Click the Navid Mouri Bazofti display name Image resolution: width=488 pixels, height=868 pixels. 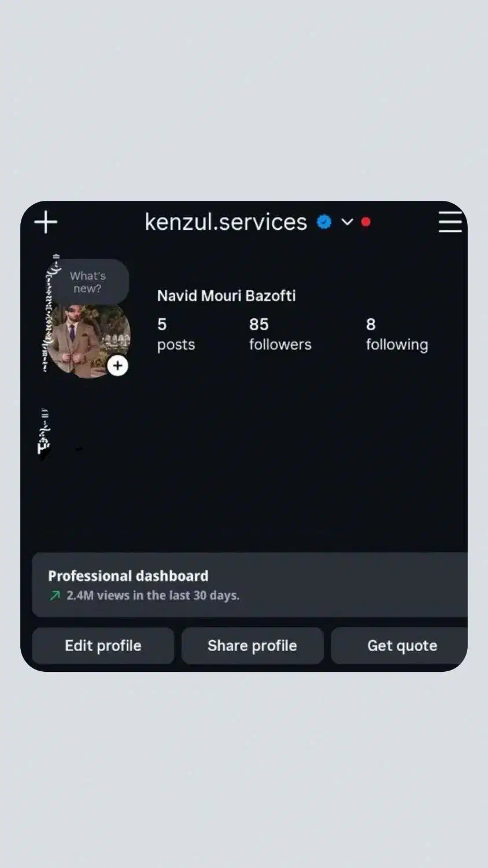tap(226, 296)
